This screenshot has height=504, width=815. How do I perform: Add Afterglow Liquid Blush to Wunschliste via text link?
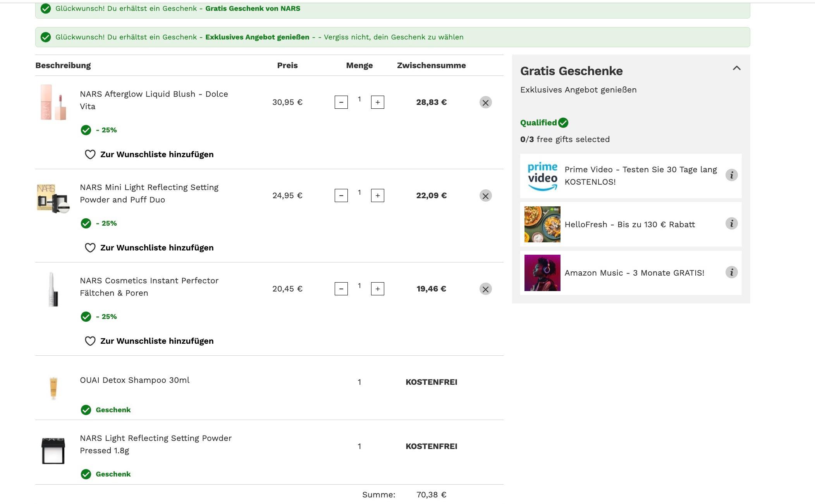click(x=157, y=154)
